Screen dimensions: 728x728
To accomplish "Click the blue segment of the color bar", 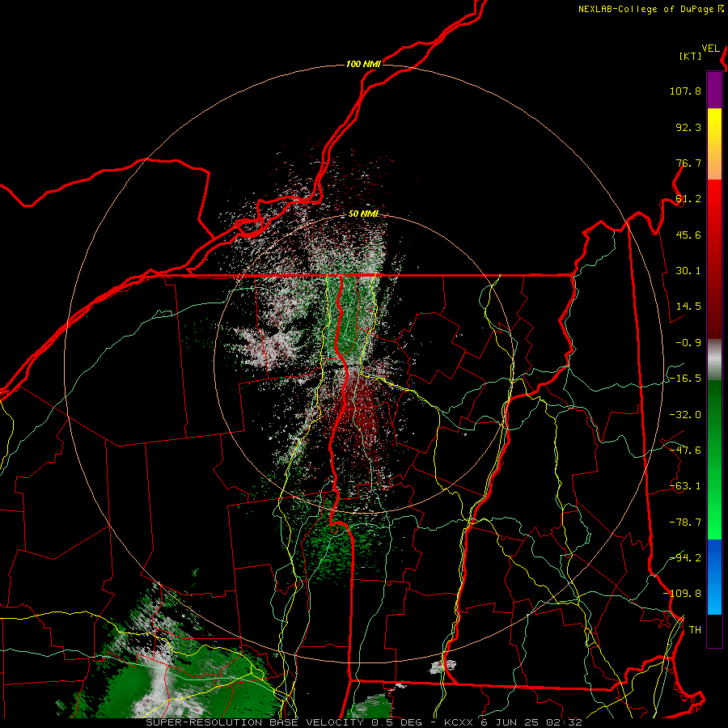I will tap(714, 577).
